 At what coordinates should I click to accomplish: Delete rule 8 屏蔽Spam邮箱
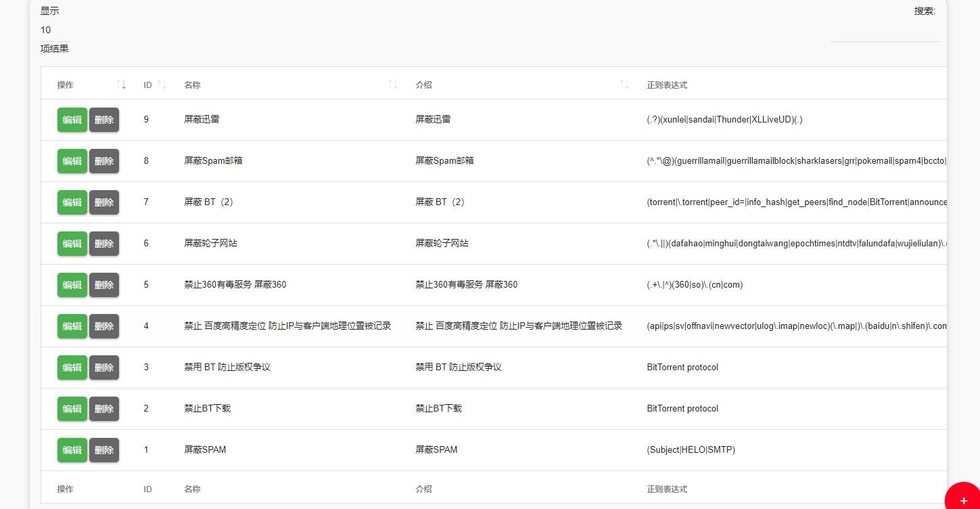tap(104, 161)
